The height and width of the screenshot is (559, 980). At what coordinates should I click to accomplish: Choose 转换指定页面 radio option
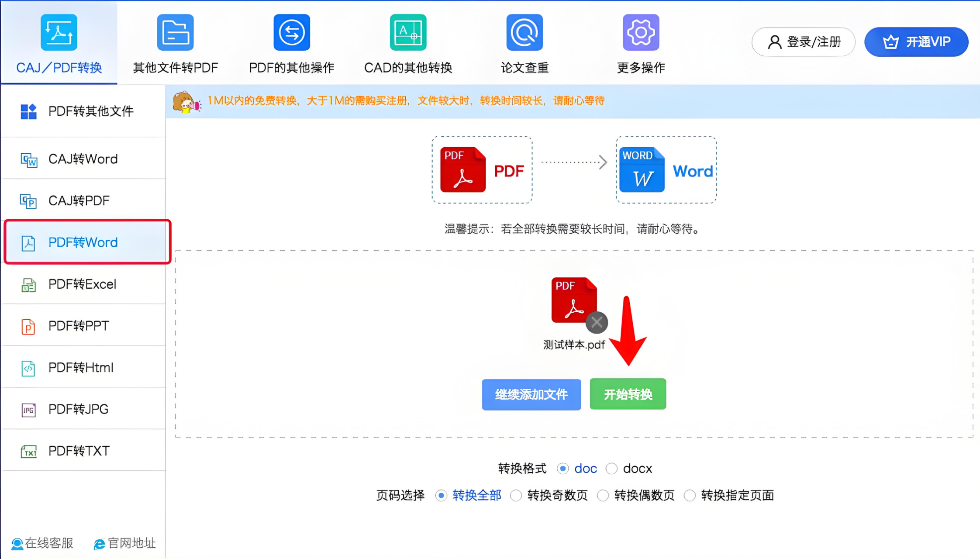[x=690, y=496]
